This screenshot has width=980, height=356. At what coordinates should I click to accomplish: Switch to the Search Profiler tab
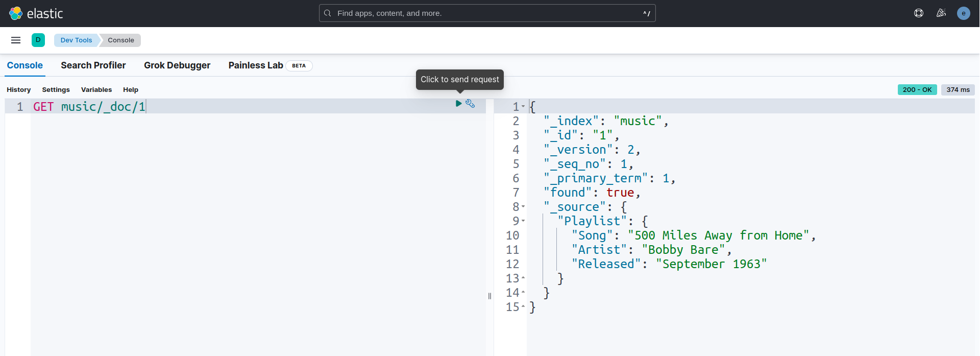click(x=93, y=65)
